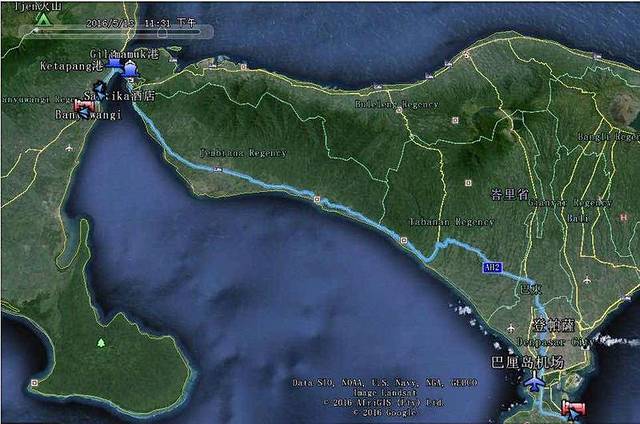Click the time slider right-end thumb handle
This screenshot has width=640, height=424.
point(162,34)
